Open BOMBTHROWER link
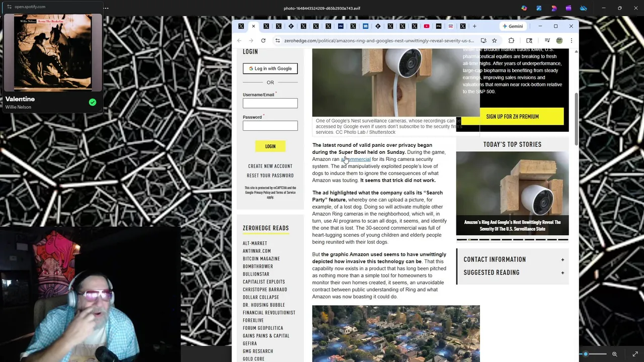This screenshot has width=644, height=362. [x=258, y=266]
